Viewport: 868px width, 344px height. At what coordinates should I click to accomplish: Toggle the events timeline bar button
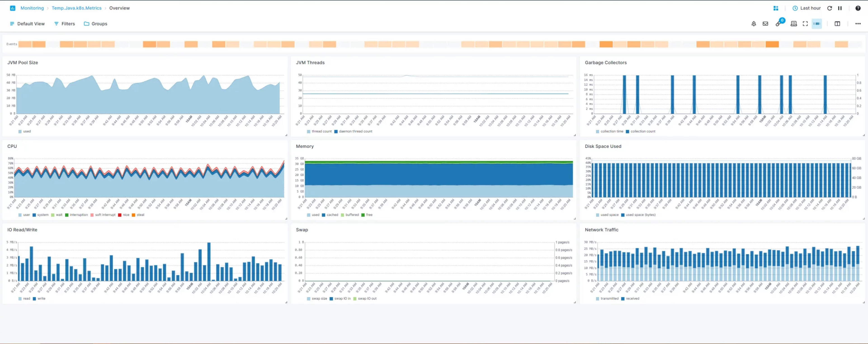click(817, 23)
